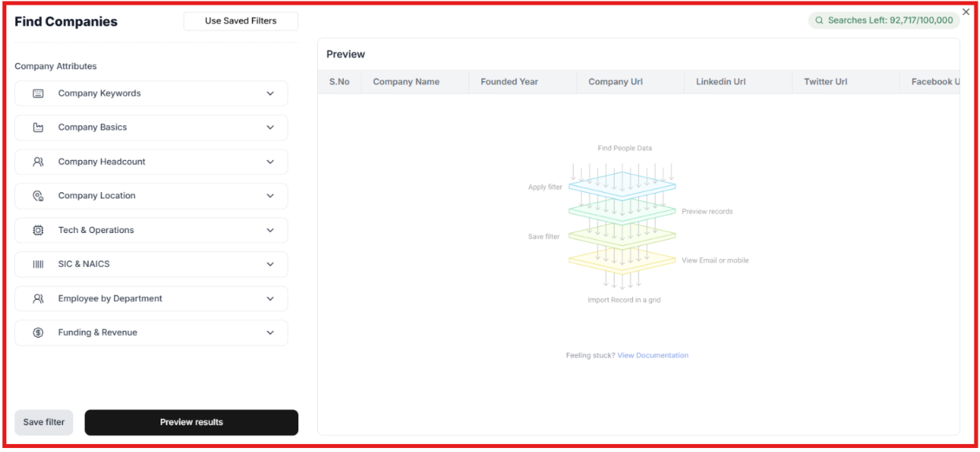Click the Employee by Department label

[110, 299]
